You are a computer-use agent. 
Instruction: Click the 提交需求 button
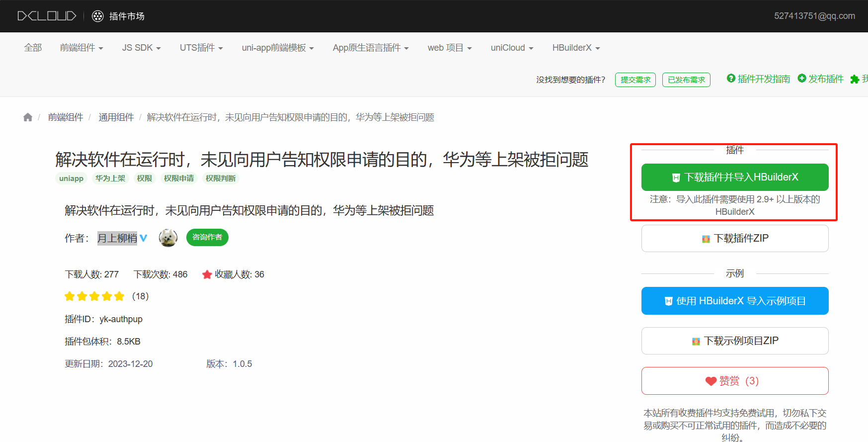(635, 80)
